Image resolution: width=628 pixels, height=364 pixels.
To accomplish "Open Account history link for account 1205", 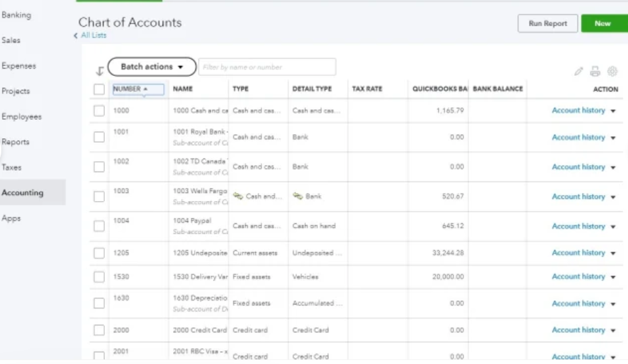I will click(x=578, y=253).
